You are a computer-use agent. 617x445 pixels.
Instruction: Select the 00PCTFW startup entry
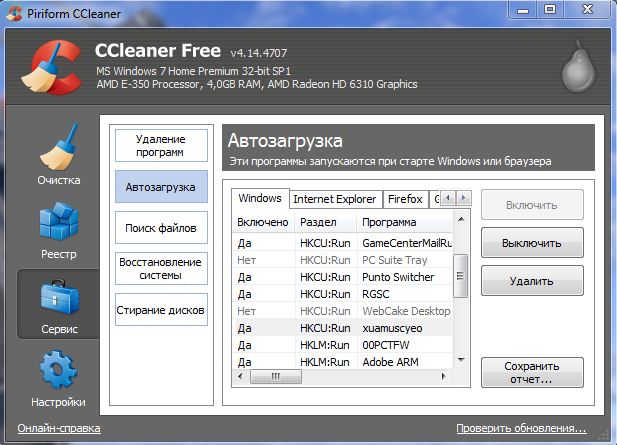342,345
